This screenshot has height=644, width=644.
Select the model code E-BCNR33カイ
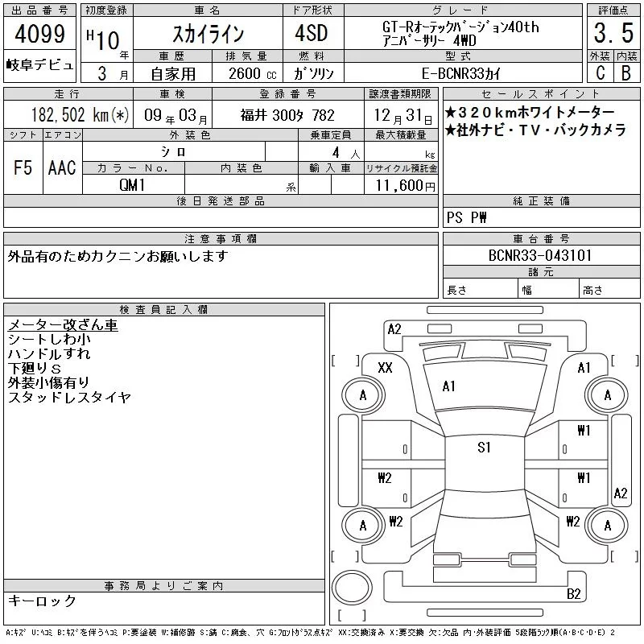461,74
